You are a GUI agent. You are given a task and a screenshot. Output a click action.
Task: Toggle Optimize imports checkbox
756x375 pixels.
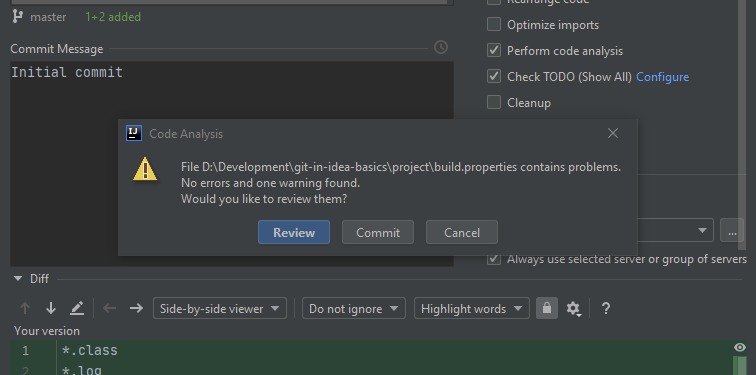point(494,24)
